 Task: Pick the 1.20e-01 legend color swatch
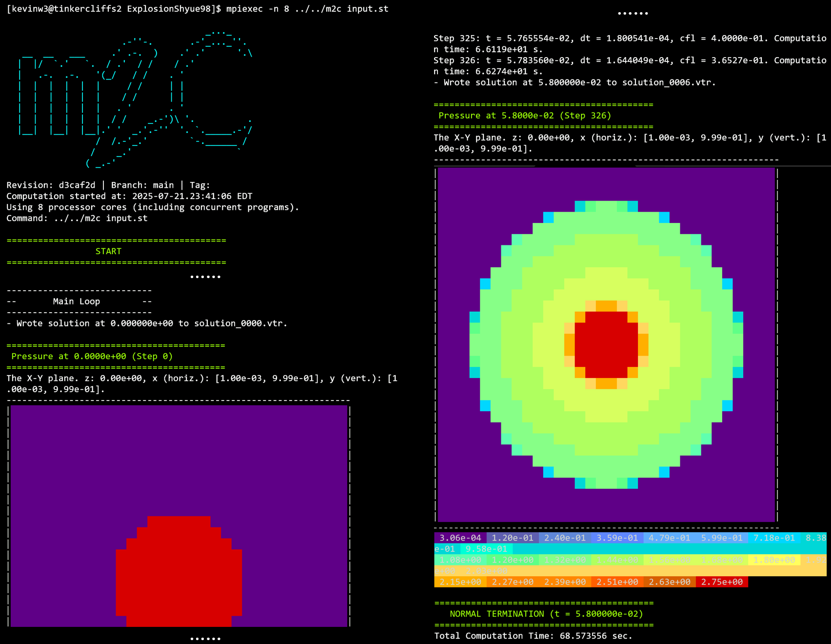coord(512,538)
